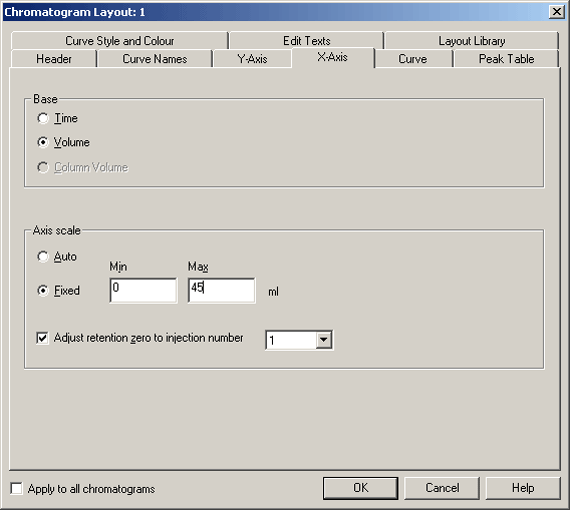570x510 pixels.
Task: Click the Cancel button
Action: click(442, 488)
